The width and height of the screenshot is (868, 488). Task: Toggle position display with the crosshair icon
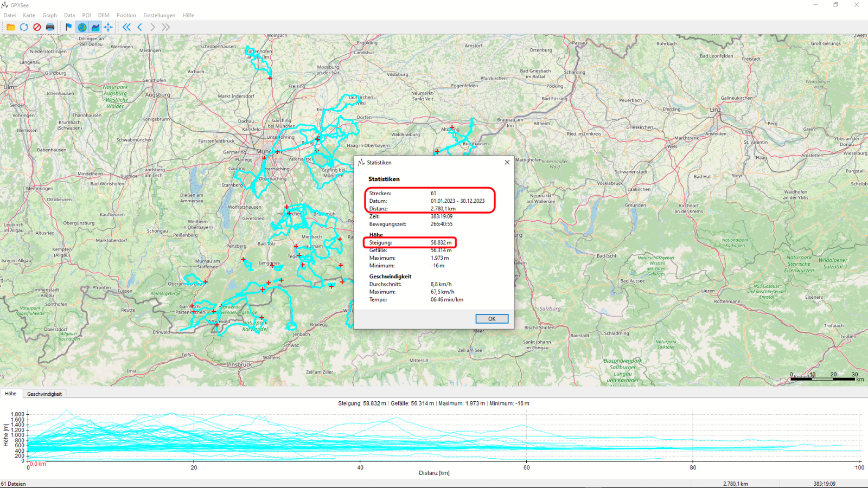coord(108,27)
